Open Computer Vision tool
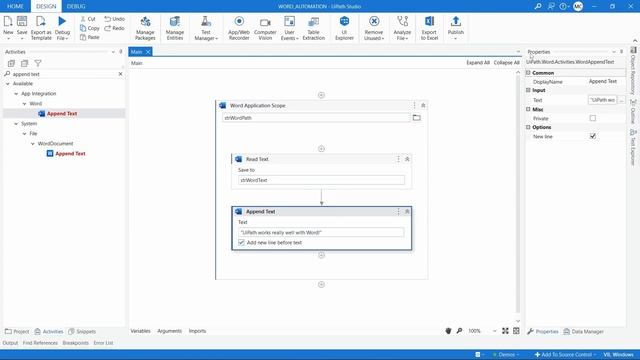The height and width of the screenshot is (360, 640). pyautogui.click(x=265, y=28)
